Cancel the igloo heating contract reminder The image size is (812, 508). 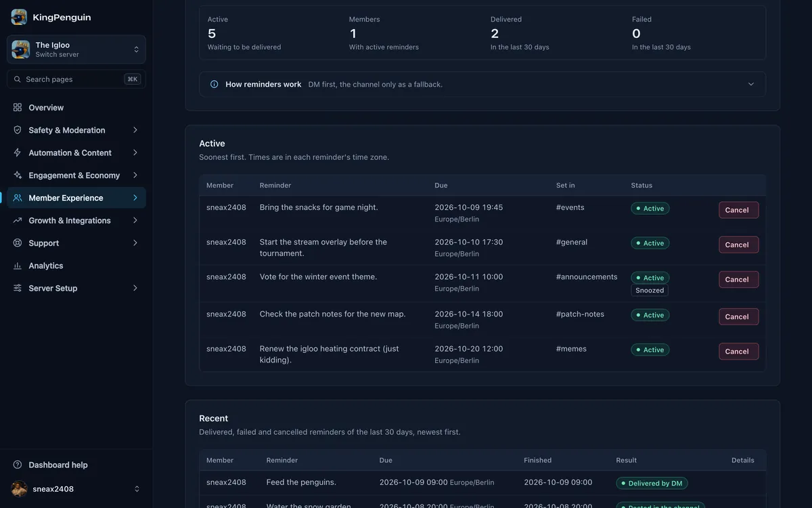738,352
